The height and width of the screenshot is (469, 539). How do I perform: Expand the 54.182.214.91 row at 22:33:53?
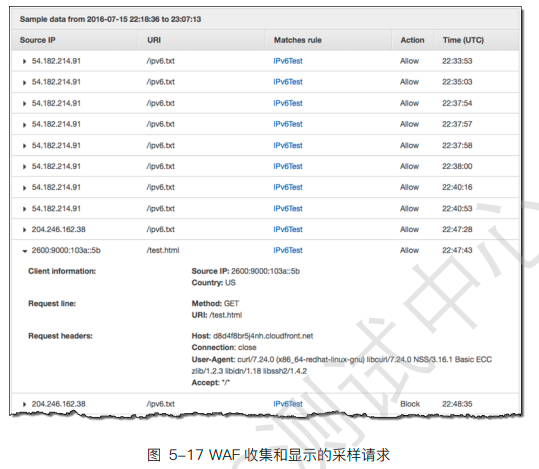point(24,62)
